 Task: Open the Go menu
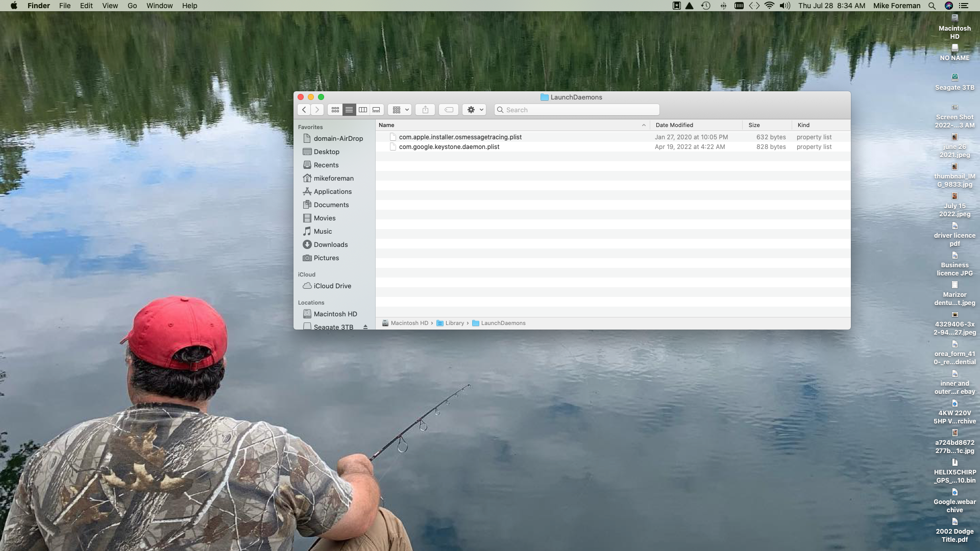pyautogui.click(x=132, y=6)
